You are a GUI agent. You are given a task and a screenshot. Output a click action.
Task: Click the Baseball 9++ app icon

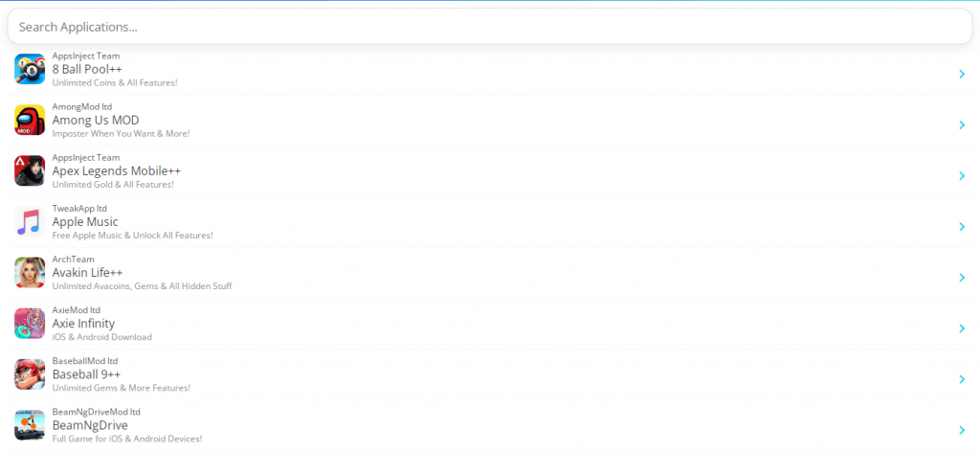(x=30, y=373)
